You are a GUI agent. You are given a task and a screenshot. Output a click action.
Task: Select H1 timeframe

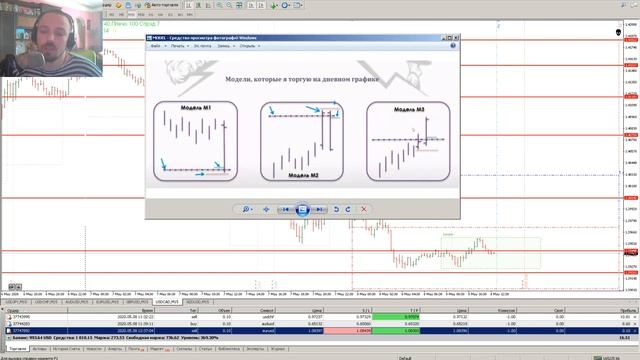click(x=151, y=15)
